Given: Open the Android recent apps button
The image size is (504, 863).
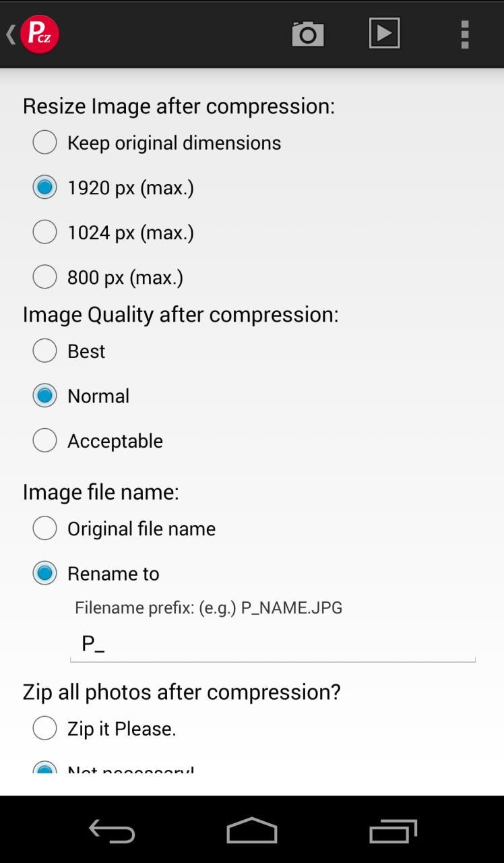Looking at the screenshot, I should tap(393, 831).
